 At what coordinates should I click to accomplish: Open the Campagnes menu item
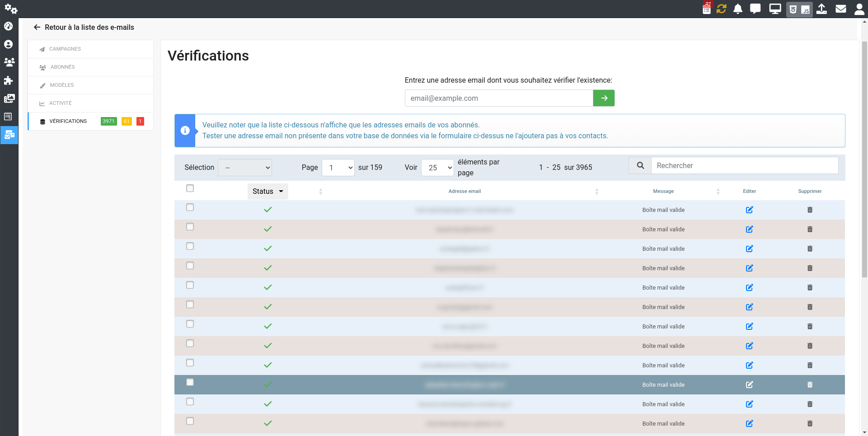click(x=90, y=49)
